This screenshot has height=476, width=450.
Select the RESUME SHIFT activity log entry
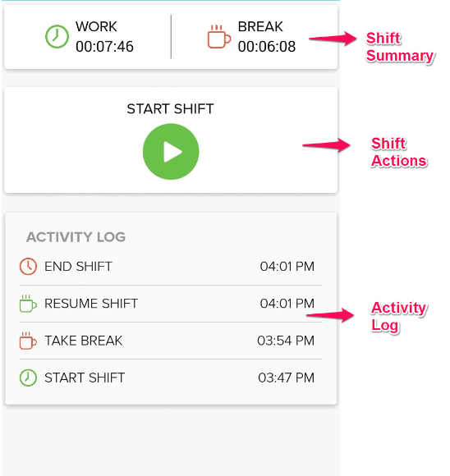[x=171, y=304]
